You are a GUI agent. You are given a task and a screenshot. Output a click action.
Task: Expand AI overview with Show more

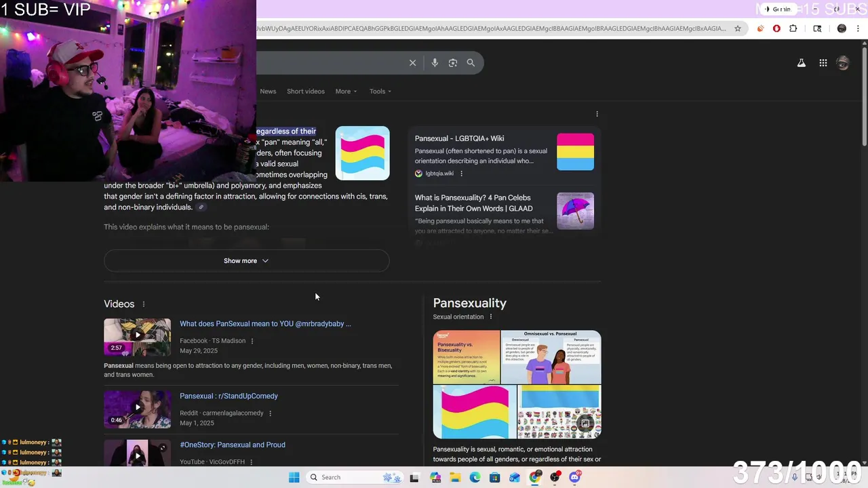[x=246, y=261]
